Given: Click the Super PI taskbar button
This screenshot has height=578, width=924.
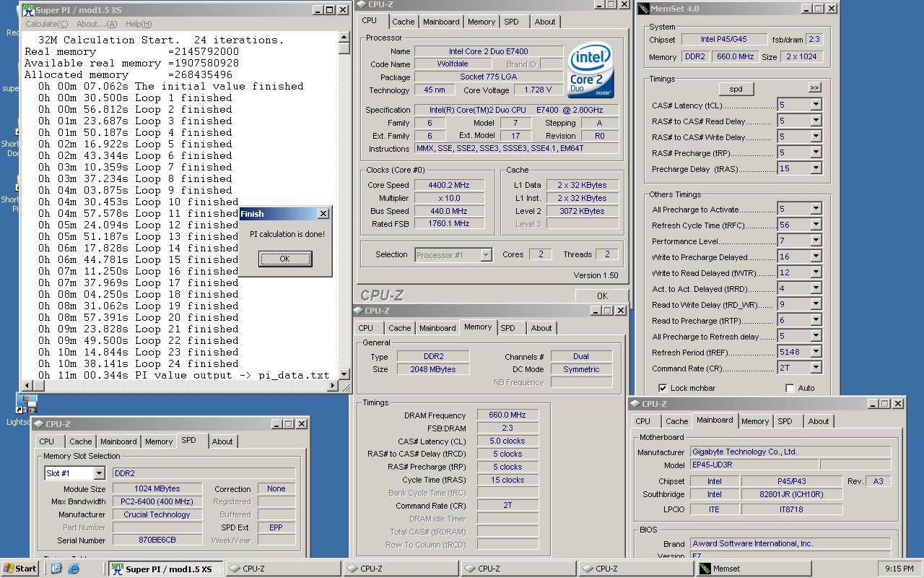Looking at the screenshot, I should (x=165, y=569).
